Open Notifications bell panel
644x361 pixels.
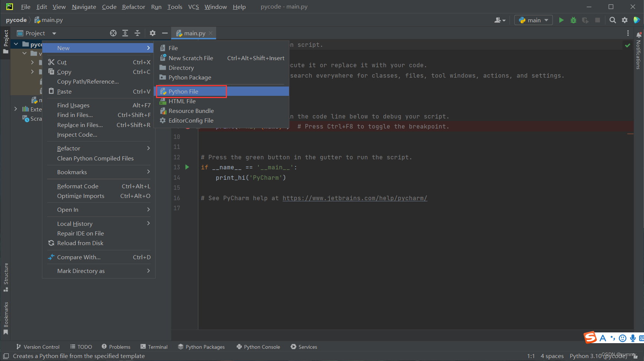(x=639, y=35)
